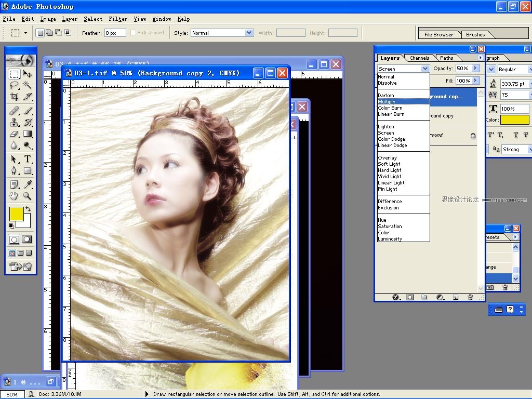Image resolution: width=532 pixels, height=399 pixels.
Task: Select the Eraser tool
Action: tap(14, 134)
